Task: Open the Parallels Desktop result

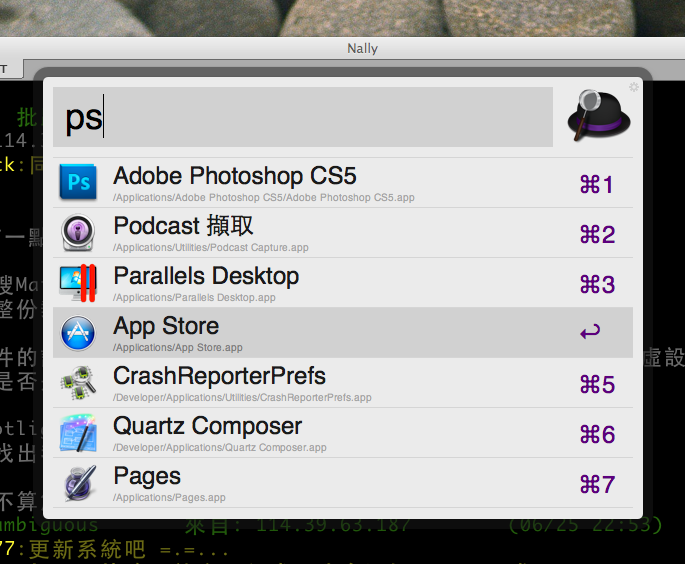Action: [x=343, y=283]
